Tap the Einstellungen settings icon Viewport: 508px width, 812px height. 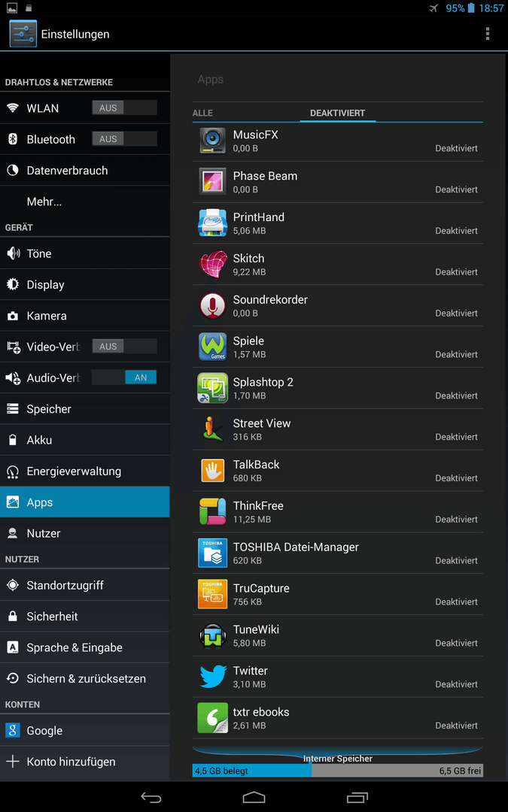coord(23,34)
